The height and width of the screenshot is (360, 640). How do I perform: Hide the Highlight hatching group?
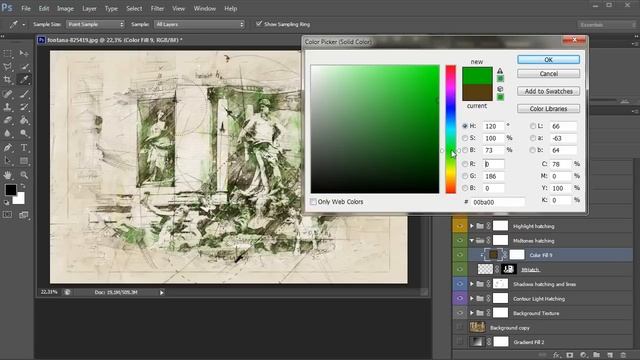[x=460, y=226]
